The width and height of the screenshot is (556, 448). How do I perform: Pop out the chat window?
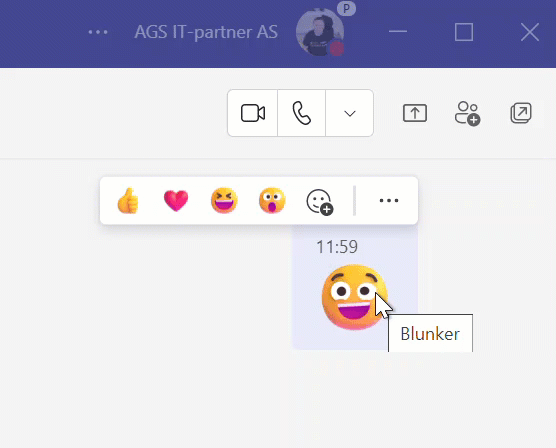(x=521, y=113)
